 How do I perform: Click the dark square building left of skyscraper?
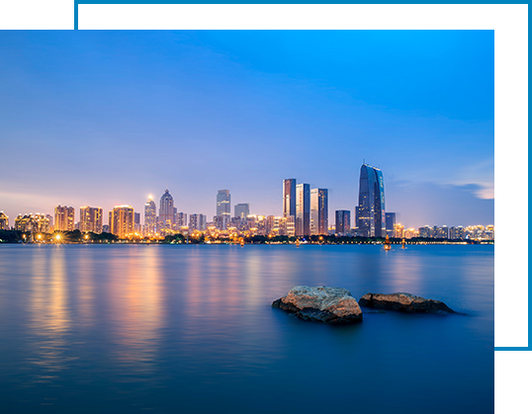343,222
